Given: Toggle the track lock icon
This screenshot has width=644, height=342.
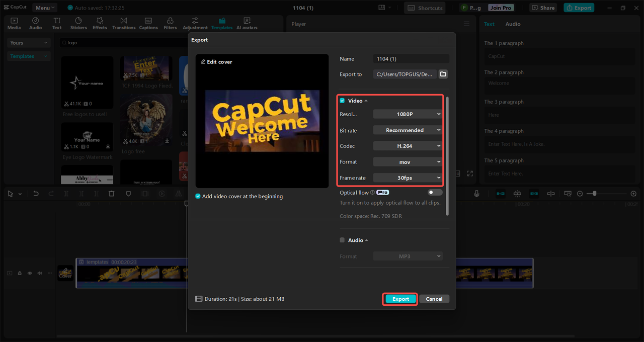Looking at the screenshot, I should (20, 273).
